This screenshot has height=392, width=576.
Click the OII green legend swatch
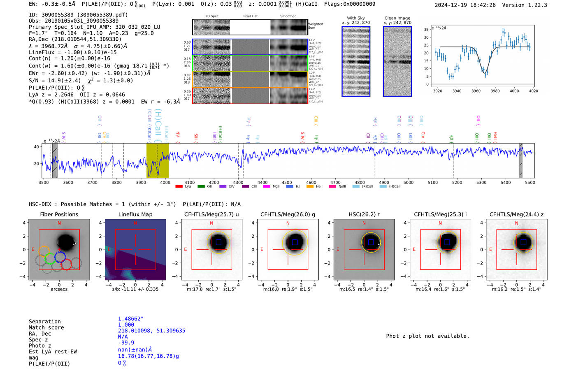tap(201, 186)
